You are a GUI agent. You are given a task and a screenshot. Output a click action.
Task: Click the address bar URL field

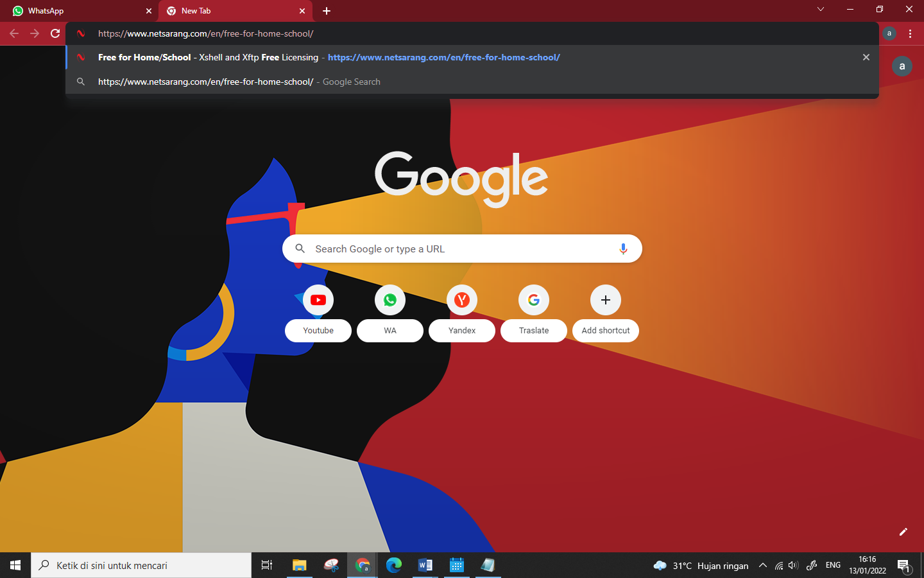pos(472,33)
